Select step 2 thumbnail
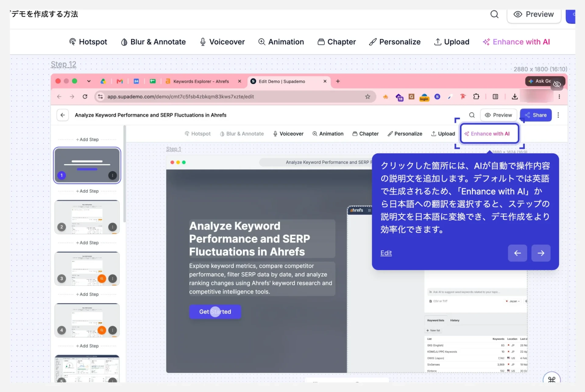 click(x=87, y=217)
